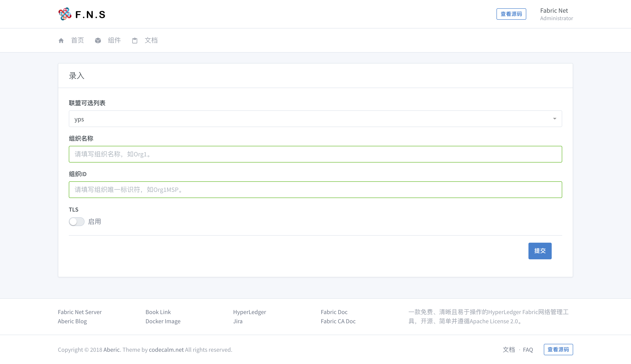
Task: Click into the 组织ID text field
Action: (315, 190)
